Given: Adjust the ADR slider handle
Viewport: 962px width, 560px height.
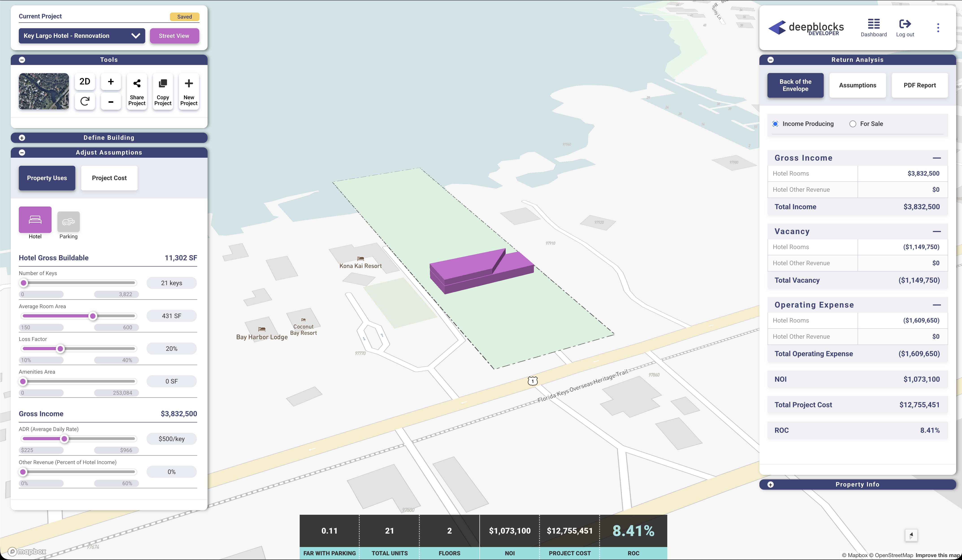Looking at the screenshot, I should point(65,439).
